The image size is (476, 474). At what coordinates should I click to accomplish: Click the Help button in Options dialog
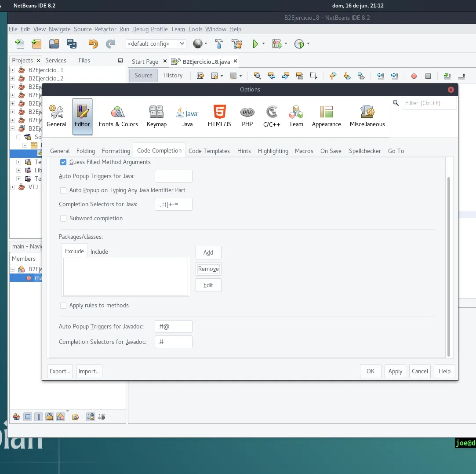(444, 372)
